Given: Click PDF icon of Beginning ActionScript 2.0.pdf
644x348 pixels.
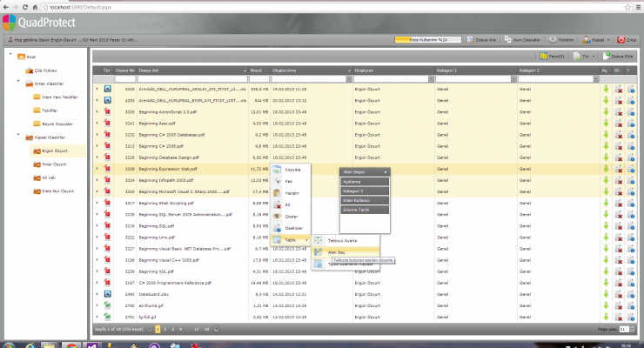Looking at the screenshot, I should tap(107, 111).
